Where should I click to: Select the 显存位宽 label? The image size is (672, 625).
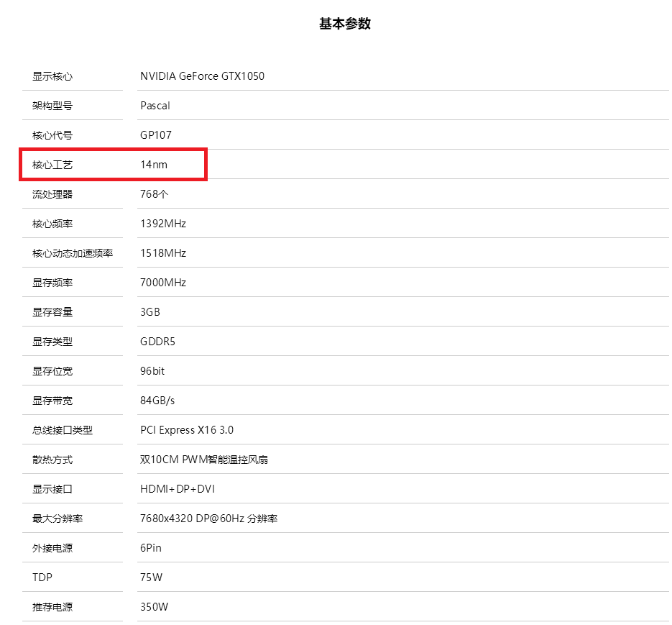tap(52, 372)
